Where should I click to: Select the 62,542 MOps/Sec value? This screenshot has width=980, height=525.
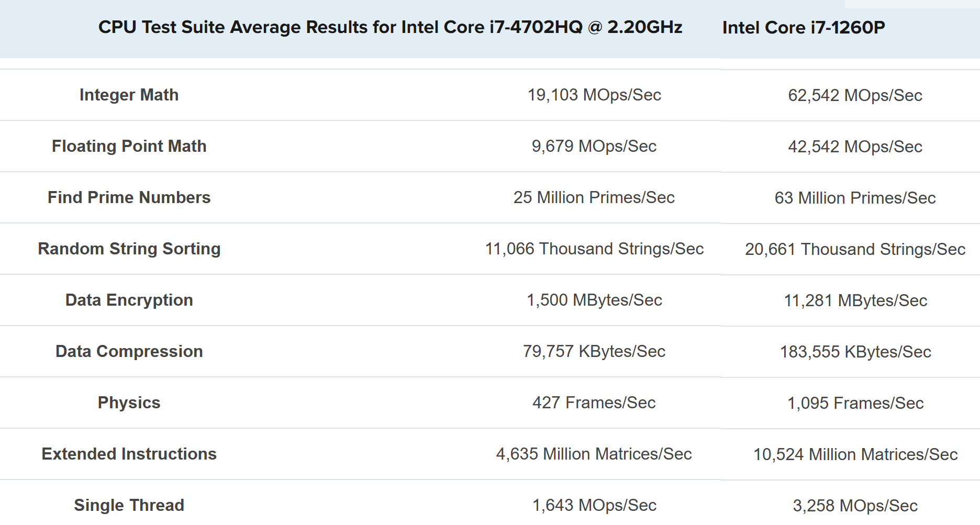click(x=855, y=95)
